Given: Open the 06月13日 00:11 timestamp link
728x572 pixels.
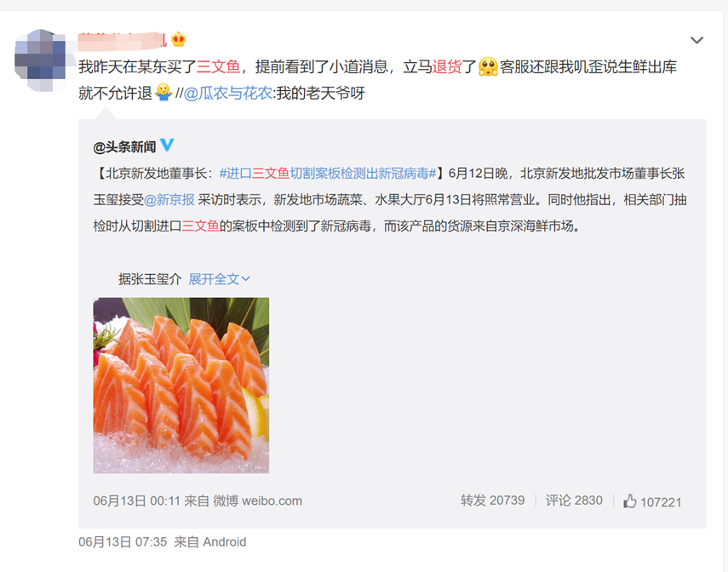Looking at the screenshot, I should coord(136,501).
